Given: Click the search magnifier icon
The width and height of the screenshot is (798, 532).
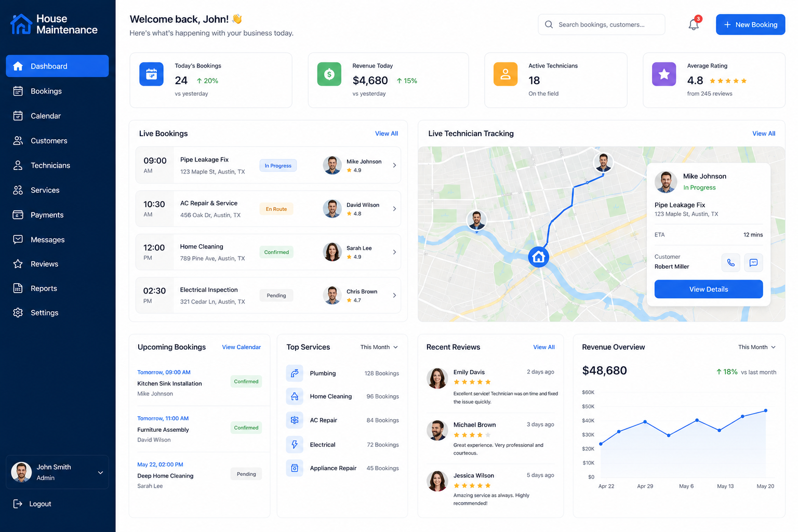Looking at the screenshot, I should tap(549, 24).
